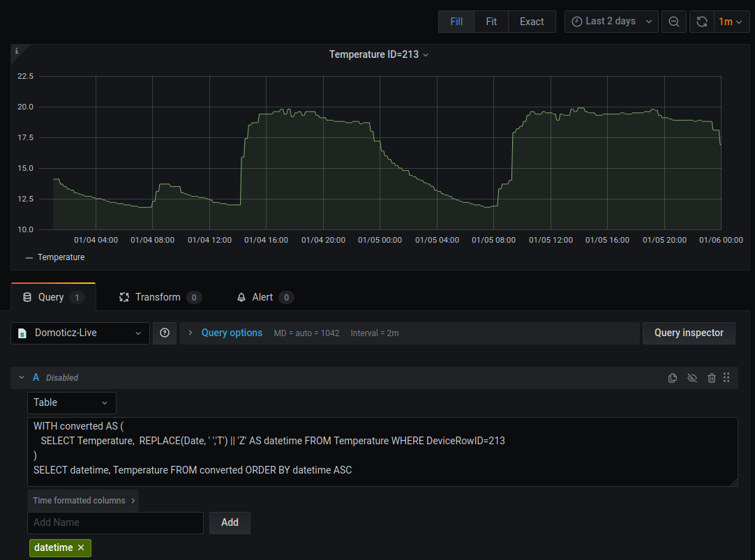Click the database icon on the Query tab
The height and width of the screenshot is (560, 755).
[27, 297]
